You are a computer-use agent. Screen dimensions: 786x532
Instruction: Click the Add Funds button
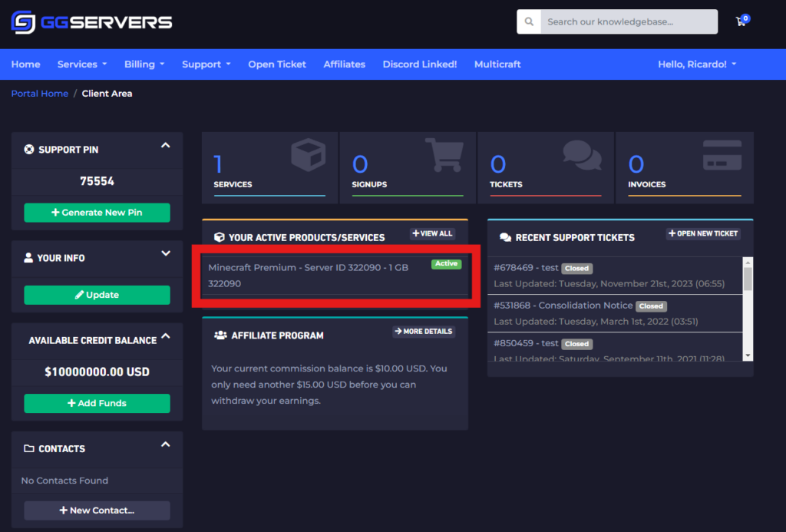pos(97,403)
